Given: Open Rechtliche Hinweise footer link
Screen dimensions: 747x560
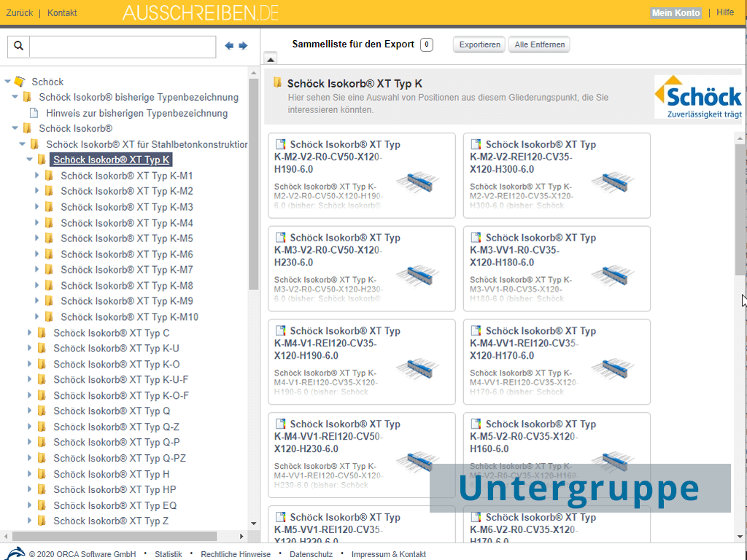Looking at the screenshot, I should (236, 554).
